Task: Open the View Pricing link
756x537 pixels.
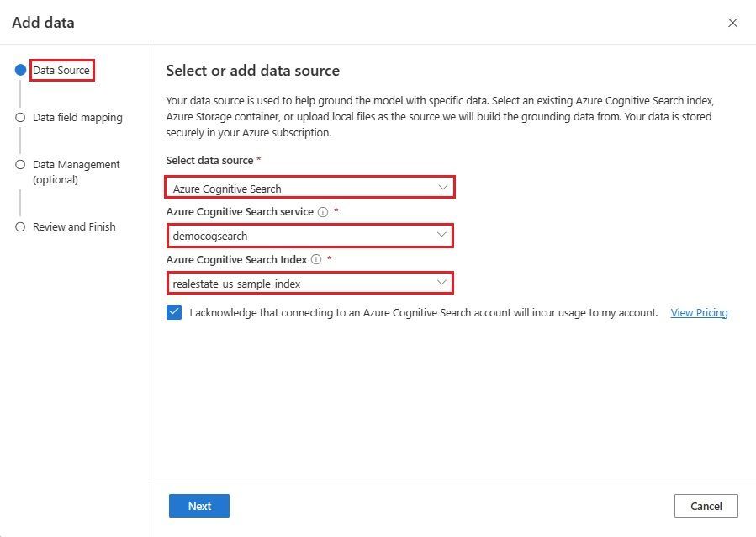Action: [699, 313]
